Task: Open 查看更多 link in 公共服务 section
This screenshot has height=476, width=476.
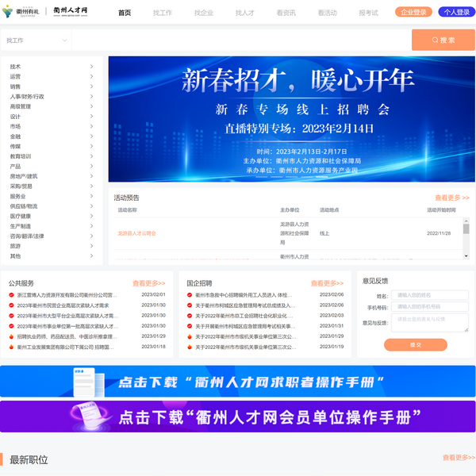Action: [x=148, y=282]
